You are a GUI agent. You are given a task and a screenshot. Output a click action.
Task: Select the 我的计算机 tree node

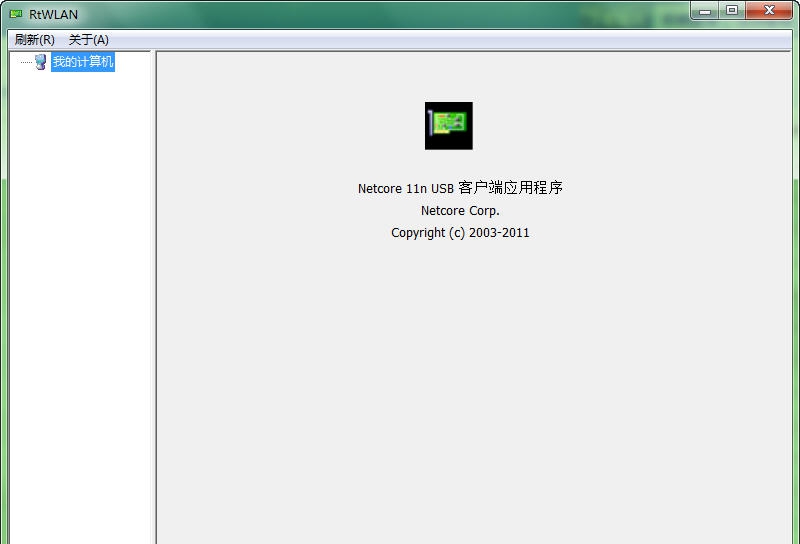[83, 62]
